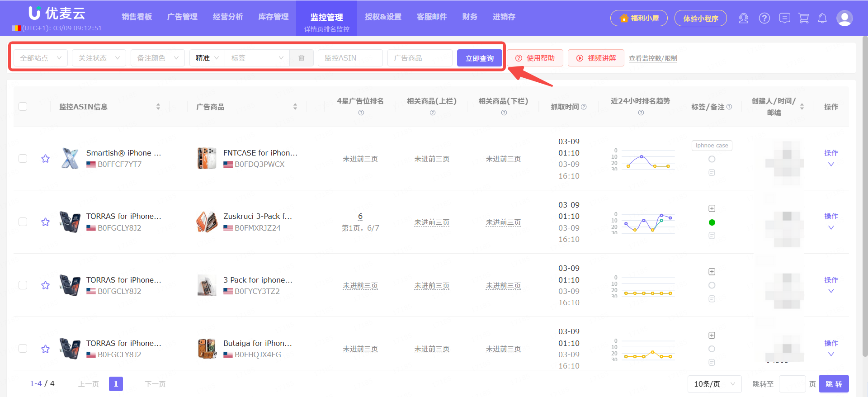The image size is (868, 397).
Task: Click the notification bell icon
Action: click(822, 18)
